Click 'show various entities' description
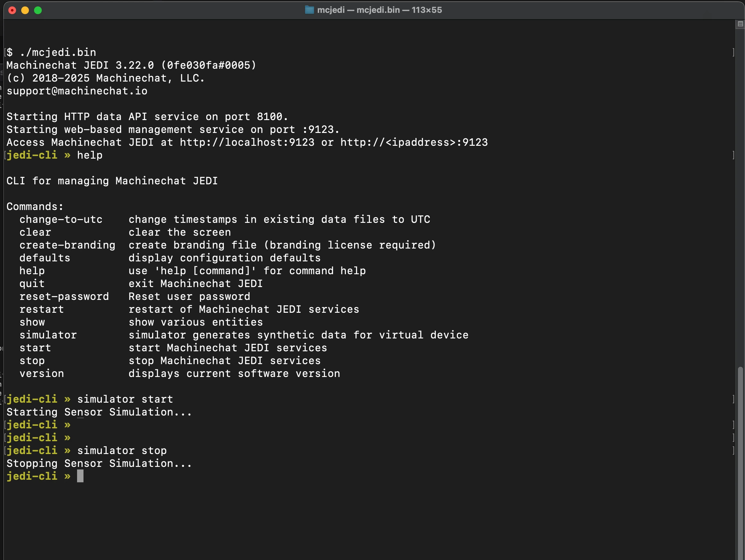 (195, 322)
